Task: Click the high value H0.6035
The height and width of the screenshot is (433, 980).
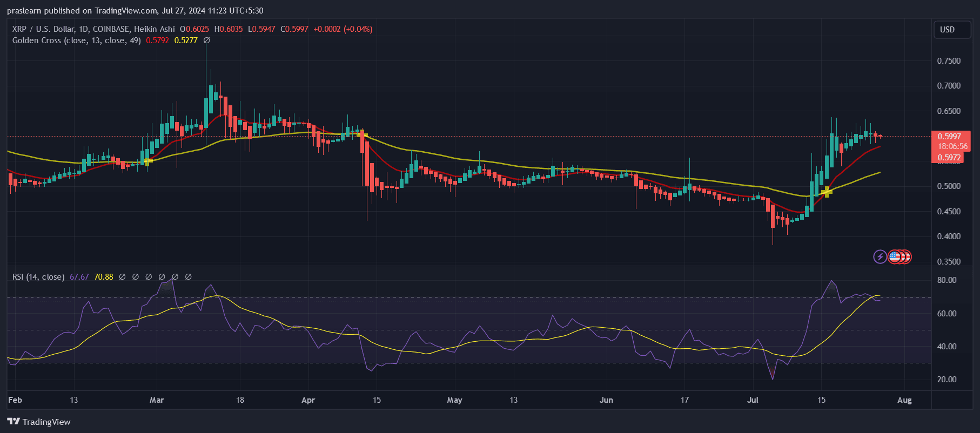Action: (x=229, y=29)
